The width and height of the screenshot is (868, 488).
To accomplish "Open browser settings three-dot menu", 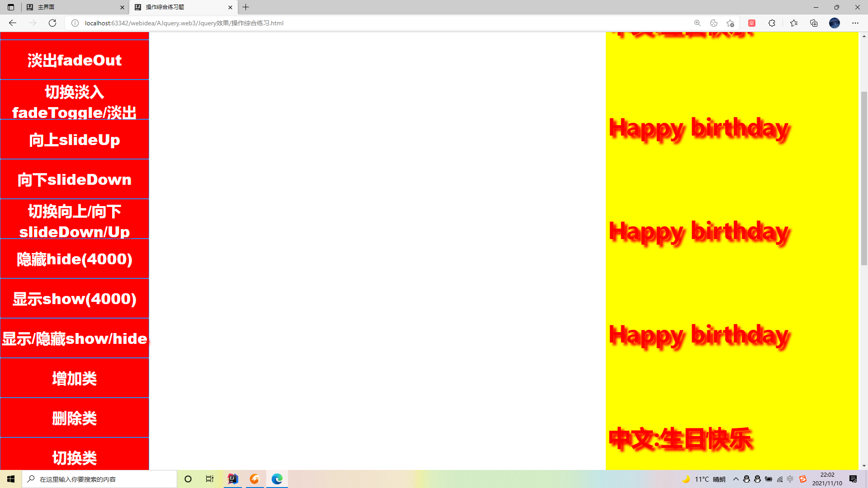I will tap(855, 23).
